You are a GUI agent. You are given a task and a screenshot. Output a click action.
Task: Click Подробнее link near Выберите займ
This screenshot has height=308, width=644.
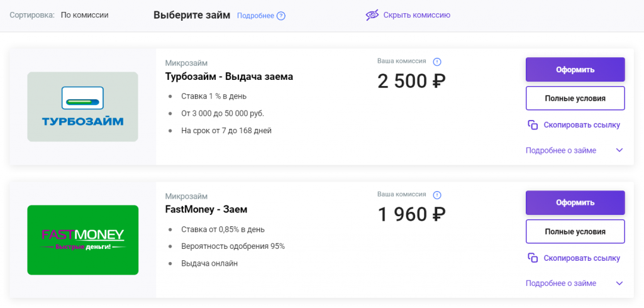tap(255, 16)
